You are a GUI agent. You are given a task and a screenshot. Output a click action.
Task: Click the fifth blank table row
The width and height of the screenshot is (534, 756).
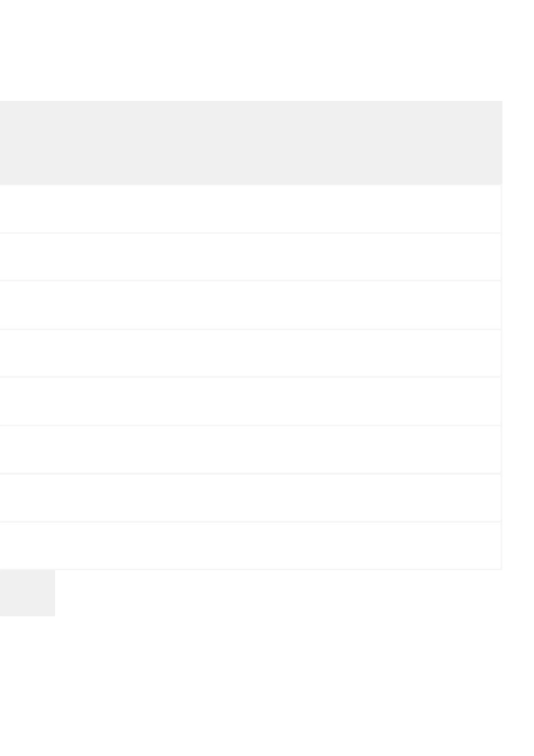coord(251,401)
